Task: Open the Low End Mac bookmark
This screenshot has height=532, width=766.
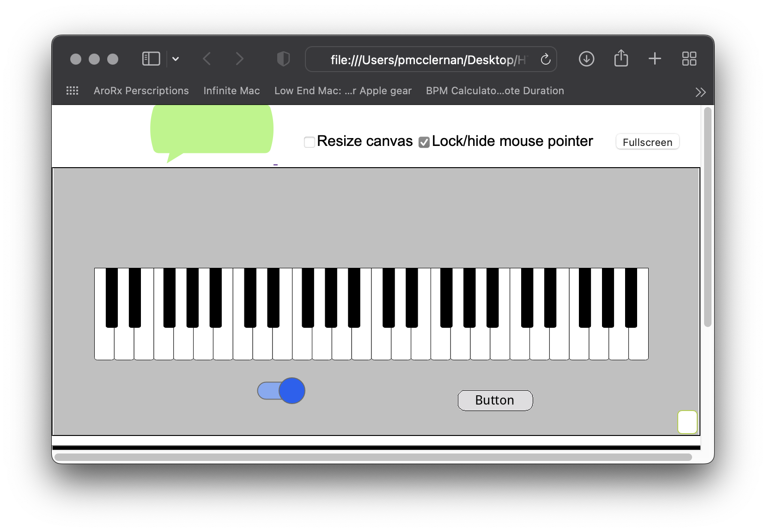Action: coord(343,91)
